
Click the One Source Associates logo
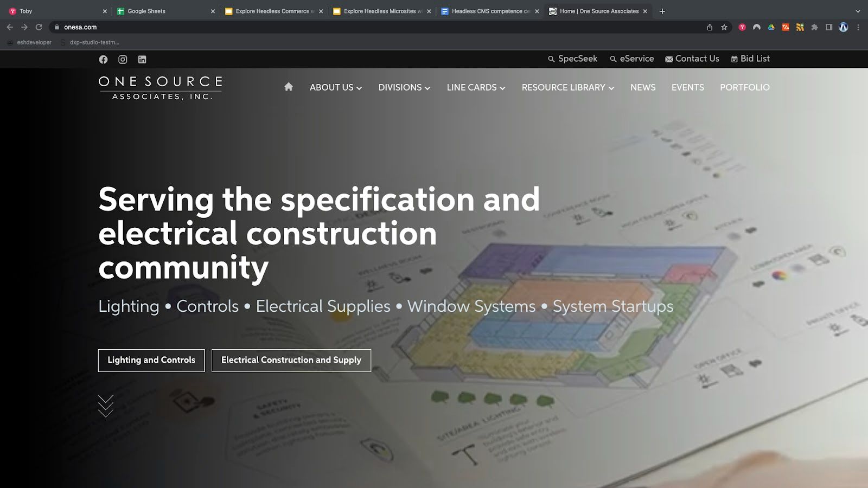[x=160, y=88]
